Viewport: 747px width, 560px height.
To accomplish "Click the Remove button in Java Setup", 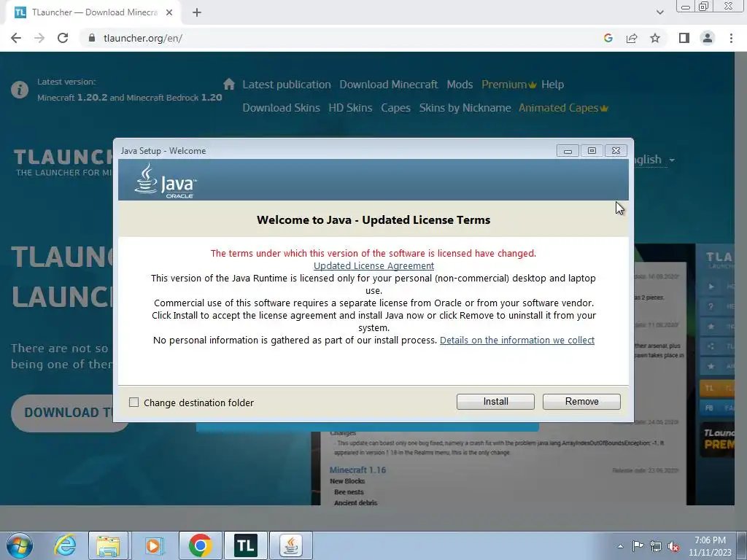I will pos(581,402).
